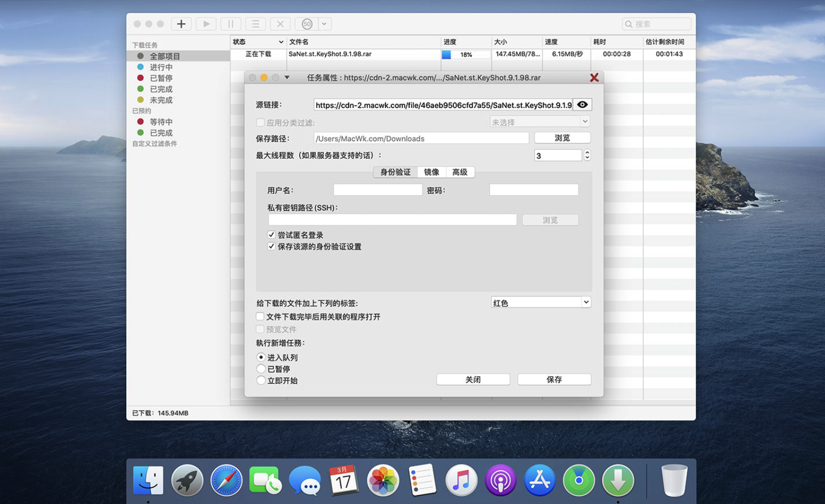The image size is (825, 504).
Task: Uncheck the try anonymous login checkbox
Action: coord(271,235)
